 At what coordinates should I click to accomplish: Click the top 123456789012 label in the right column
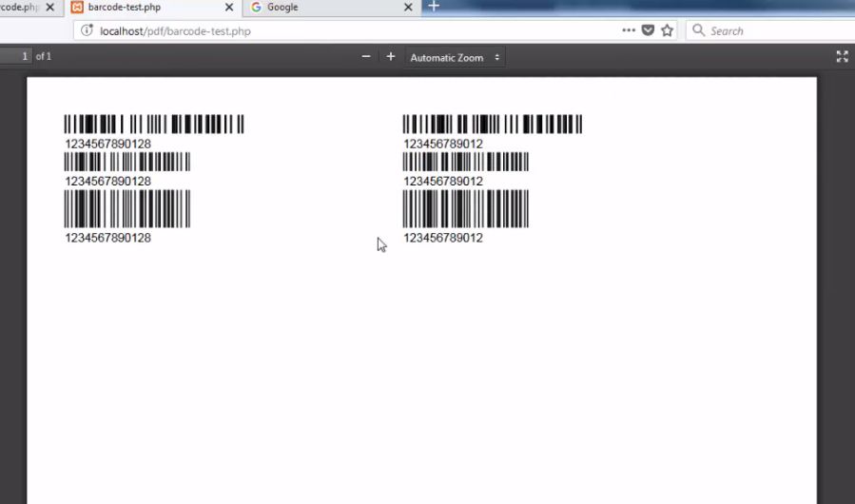click(443, 144)
